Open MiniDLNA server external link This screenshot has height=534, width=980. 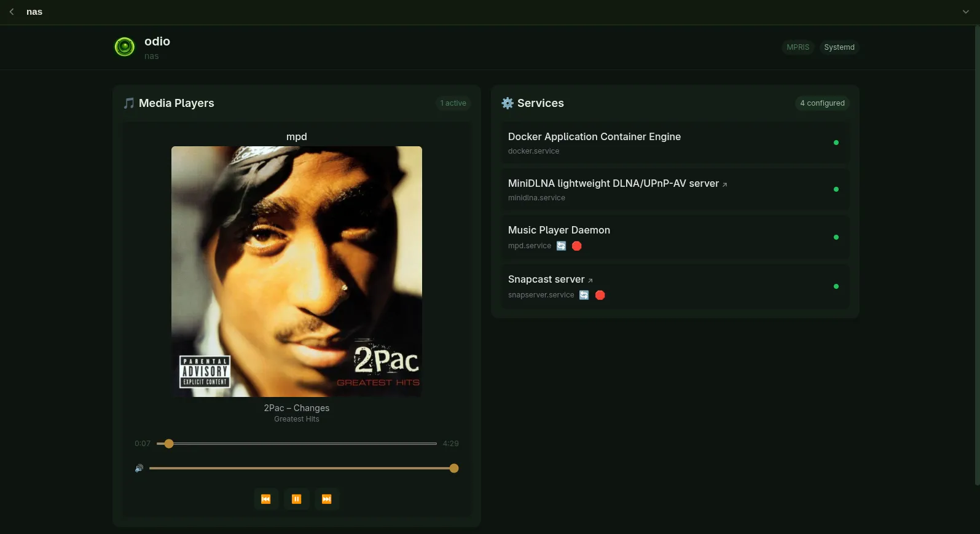click(725, 184)
